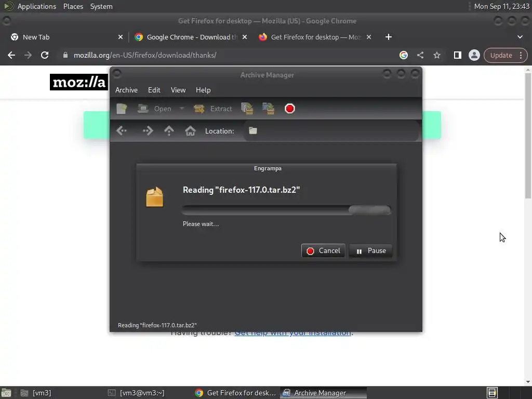532x399 pixels.
Task: Click show desktop icon in bottom panel
Action: [x=6, y=393]
